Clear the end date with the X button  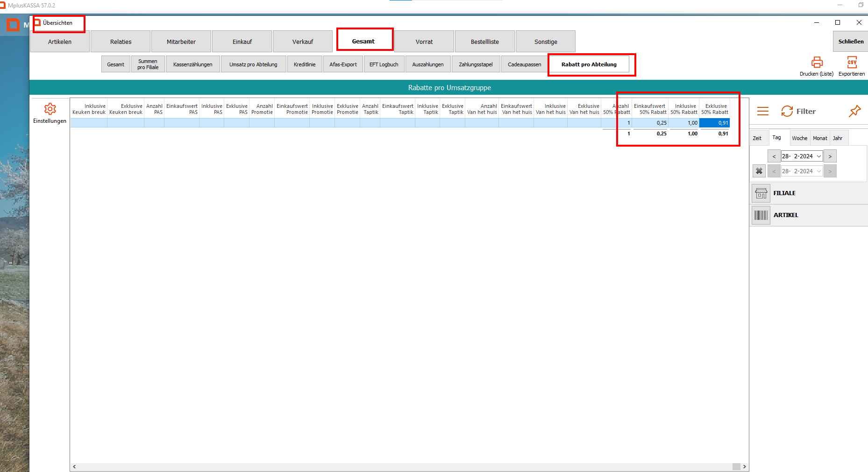point(759,171)
